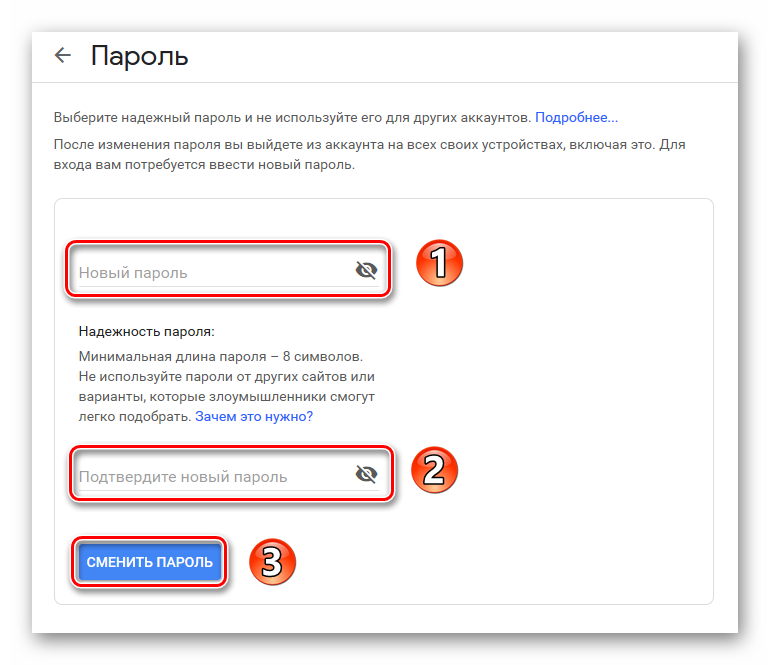The height and width of the screenshot is (665, 770).
Task: Select text Минимальная длина пароля – 8 символов.
Action: pyautogui.click(x=220, y=357)
